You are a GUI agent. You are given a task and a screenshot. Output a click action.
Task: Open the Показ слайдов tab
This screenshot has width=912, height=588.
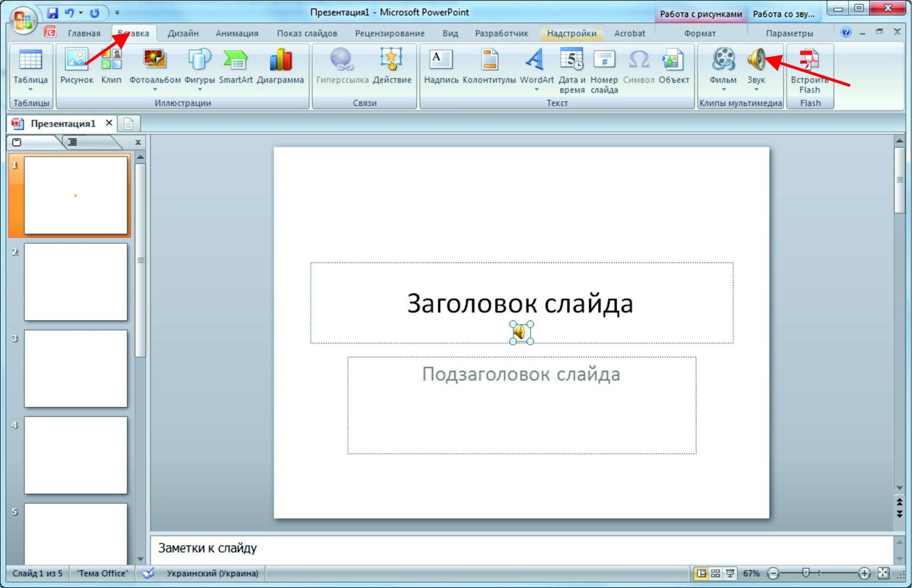307,33
